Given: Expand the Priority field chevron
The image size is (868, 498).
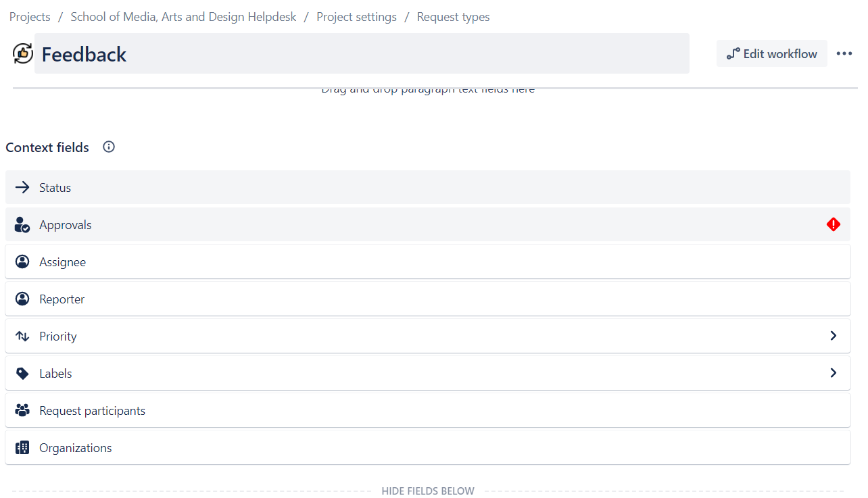Looking at the screenshot, I should 834,336.
